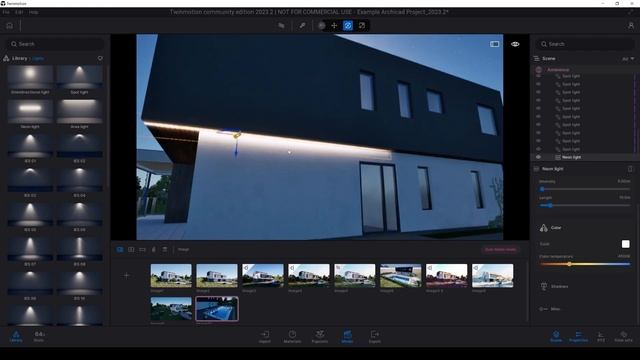
Task: Open Import from the bottom dock
Action: click(x=265, y=337)
